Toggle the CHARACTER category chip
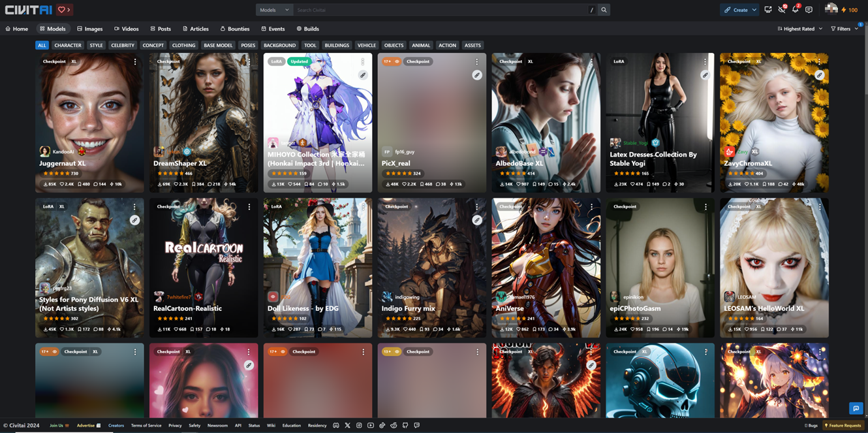The width and height of the screenshot is (868, 433). 68,45
